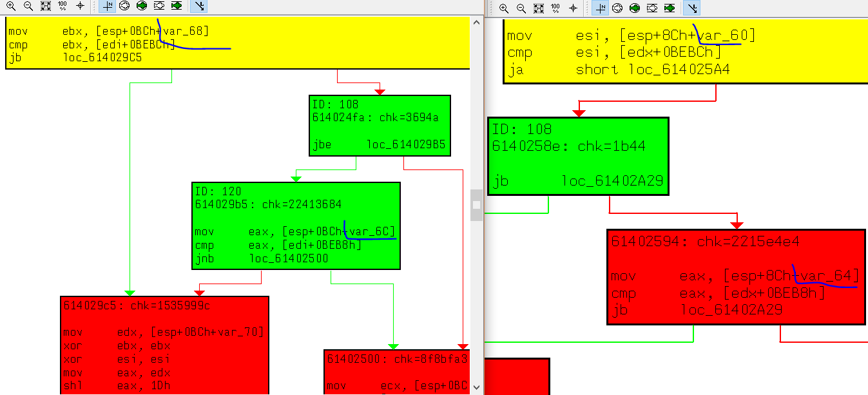The image size is (868, 395).
Task: Toggle the N crosshair mode in right pane
Action: 601,8
